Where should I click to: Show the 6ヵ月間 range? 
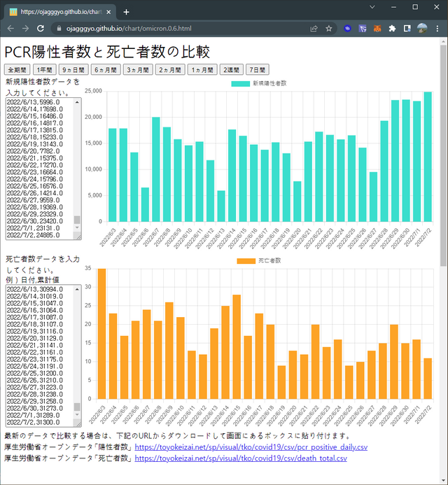(106, 69)
